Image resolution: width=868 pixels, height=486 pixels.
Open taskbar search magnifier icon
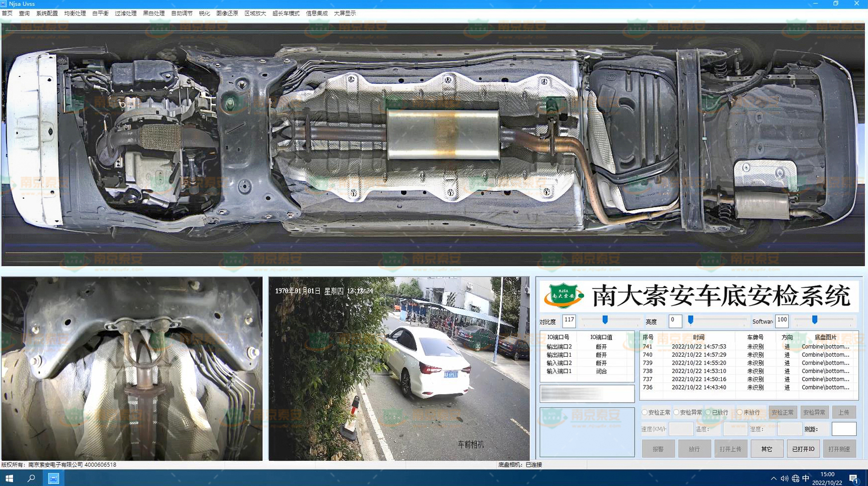point(31,478)
